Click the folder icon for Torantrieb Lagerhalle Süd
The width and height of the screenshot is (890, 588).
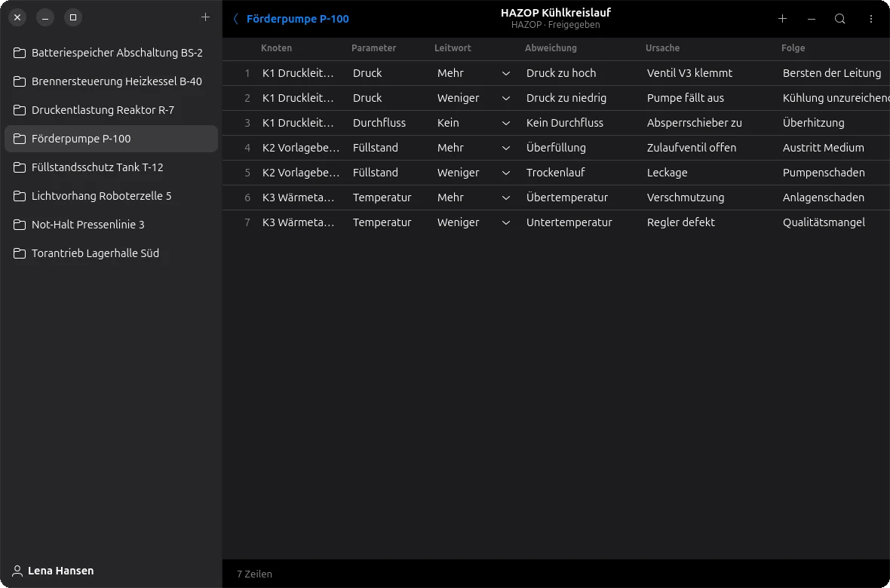coord(20,253)
